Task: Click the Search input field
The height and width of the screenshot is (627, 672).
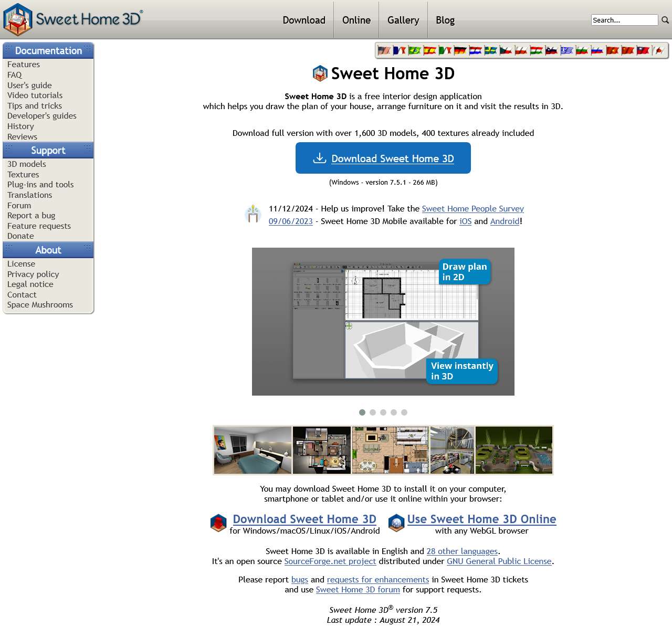Action: 624,20
